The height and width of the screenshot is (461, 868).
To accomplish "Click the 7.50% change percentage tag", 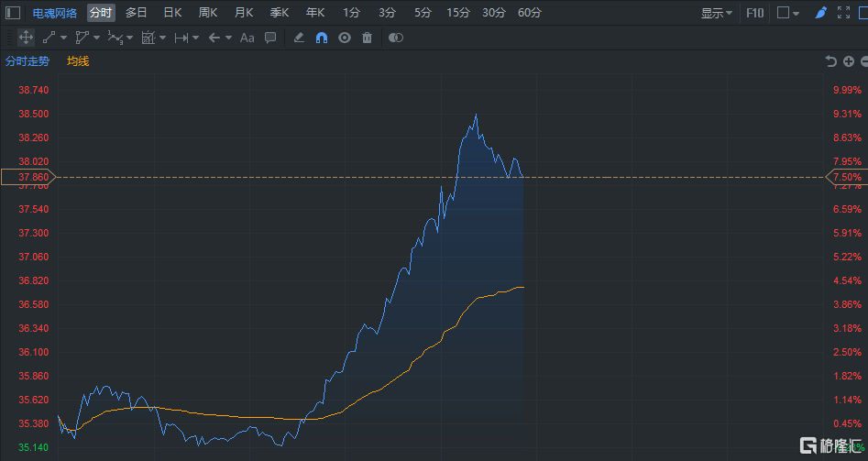I will point(847,177).
